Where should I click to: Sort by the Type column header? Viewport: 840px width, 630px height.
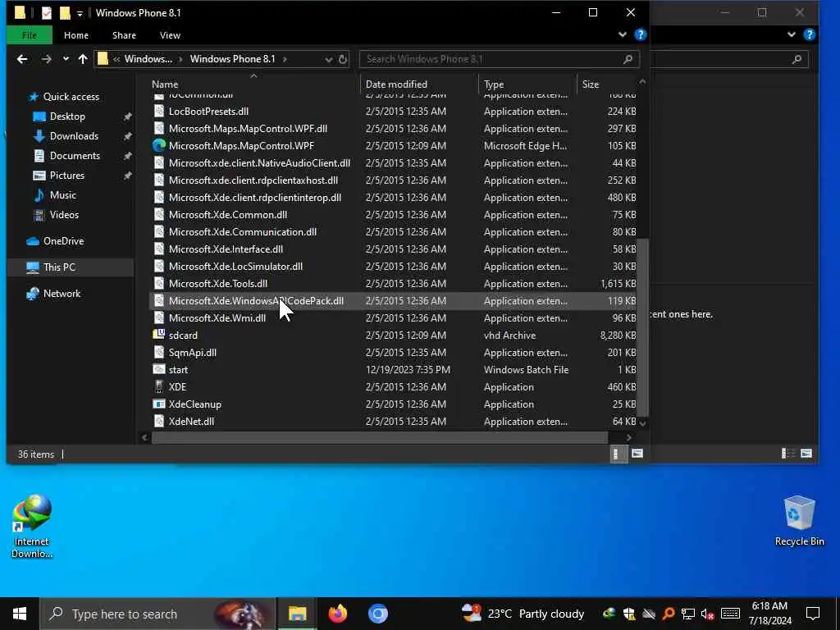coord(494,84)
